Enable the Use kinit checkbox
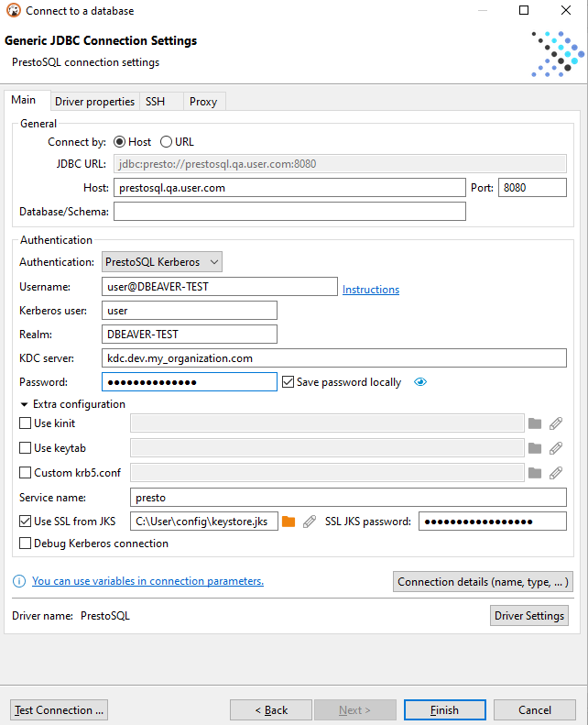 pos(25,423)
